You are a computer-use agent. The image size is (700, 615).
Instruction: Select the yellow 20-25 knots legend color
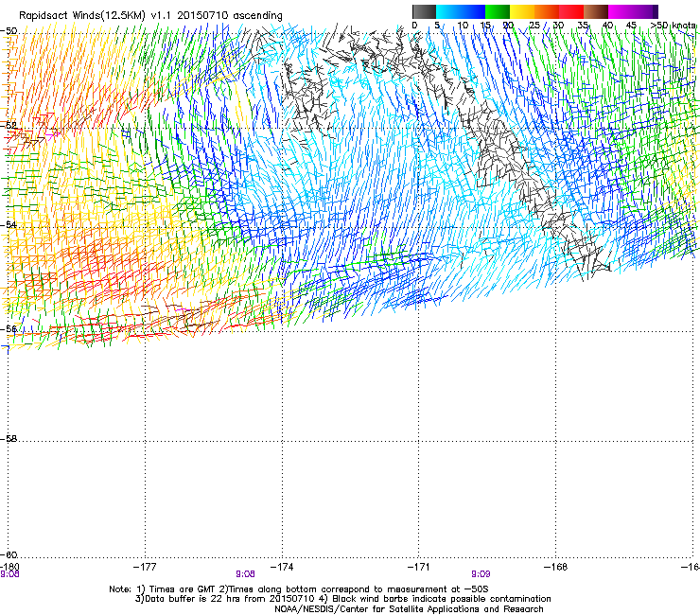[x=522, y=11]
